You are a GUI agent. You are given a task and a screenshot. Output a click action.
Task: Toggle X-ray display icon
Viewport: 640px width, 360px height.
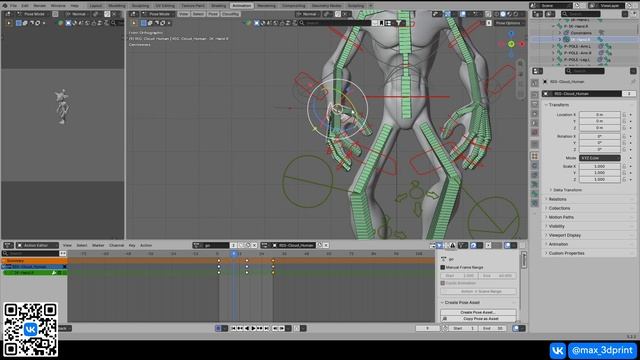pos(488,14)
